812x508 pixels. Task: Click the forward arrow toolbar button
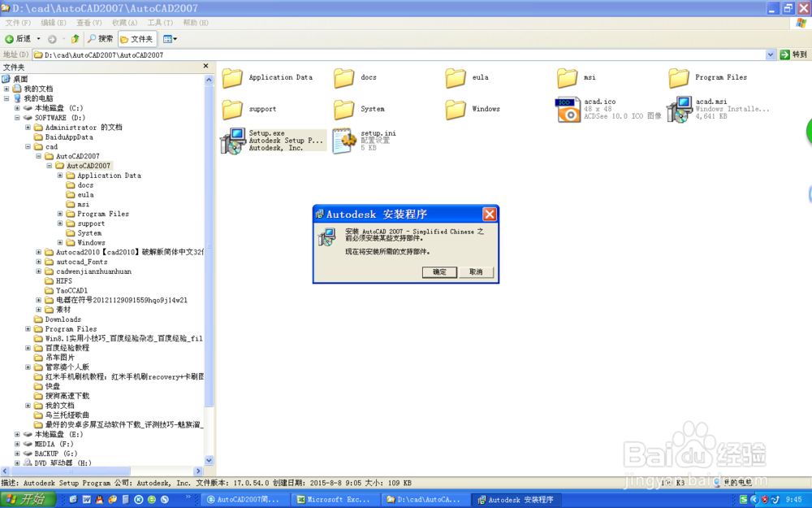tap(52, 39)
